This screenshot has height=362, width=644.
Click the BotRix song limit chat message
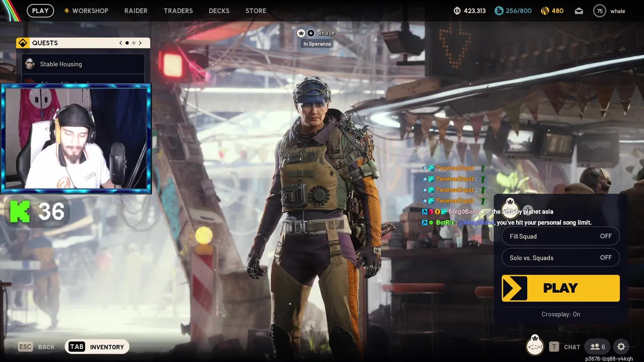[507, 222]
